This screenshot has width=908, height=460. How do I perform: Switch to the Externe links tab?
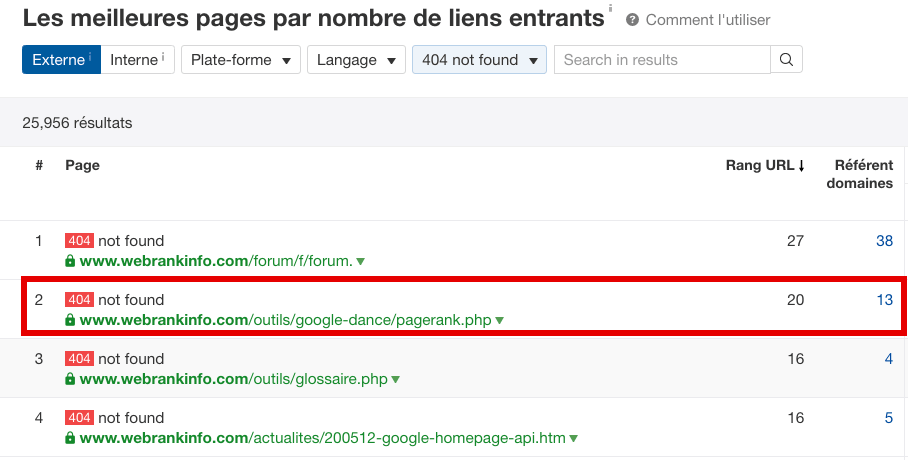(x=61, y=60)
